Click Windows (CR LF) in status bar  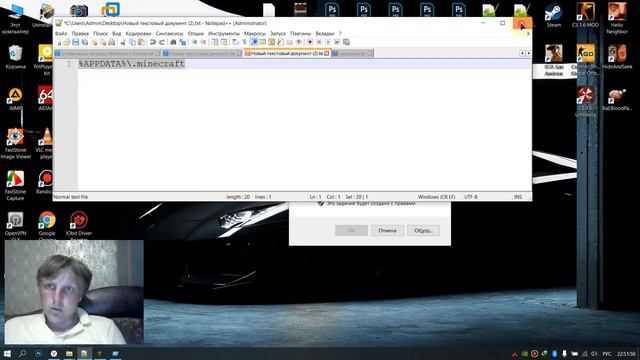[436, 197]
